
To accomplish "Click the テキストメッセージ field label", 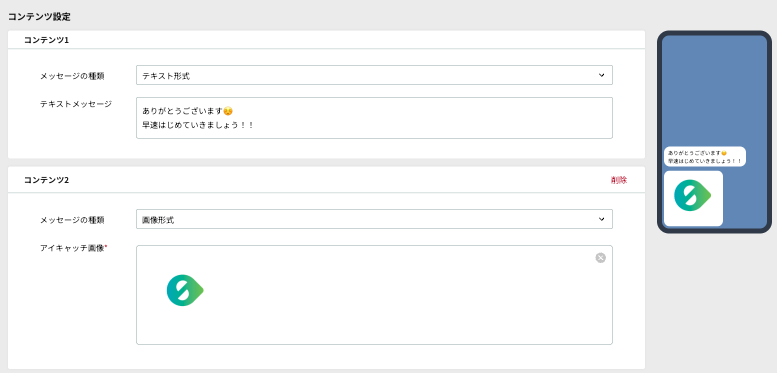I will [76, 104].
